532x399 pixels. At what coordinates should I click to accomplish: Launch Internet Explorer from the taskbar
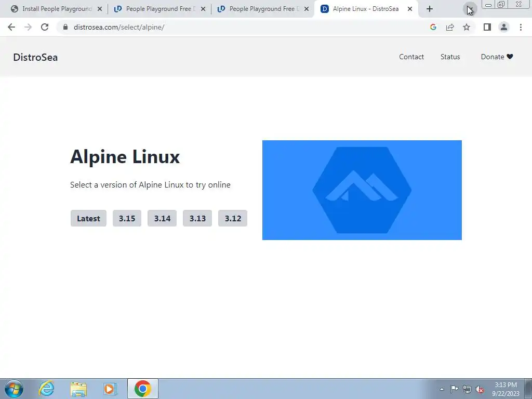[46, 389]
